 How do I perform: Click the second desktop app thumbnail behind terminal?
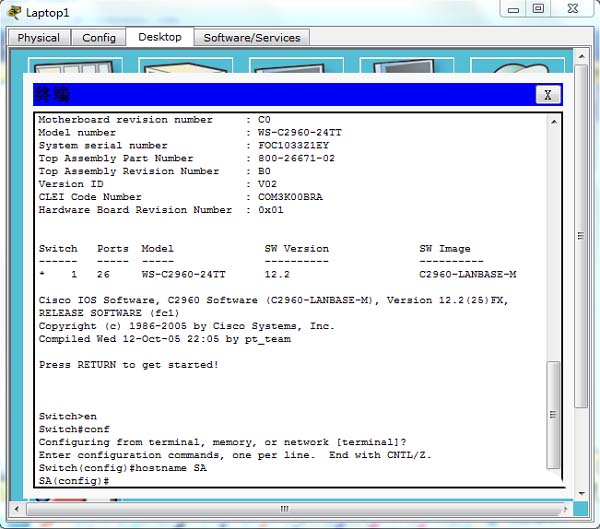(x=186, y=65)
